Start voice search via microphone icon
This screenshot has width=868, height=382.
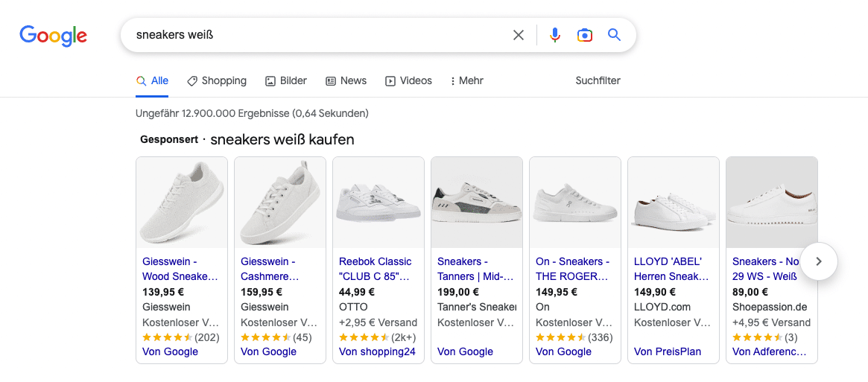pyautogui.click(x=554, y=35)
